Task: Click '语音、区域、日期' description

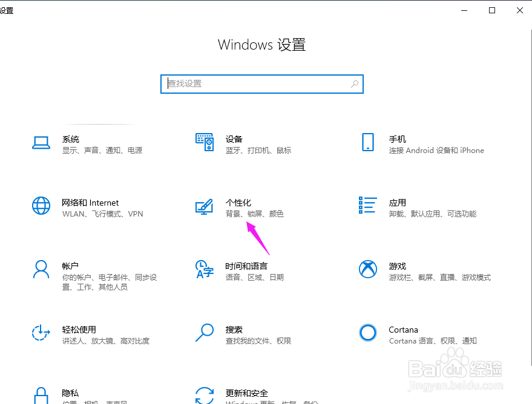Action: pyautogui.click(x=254, y=277)
